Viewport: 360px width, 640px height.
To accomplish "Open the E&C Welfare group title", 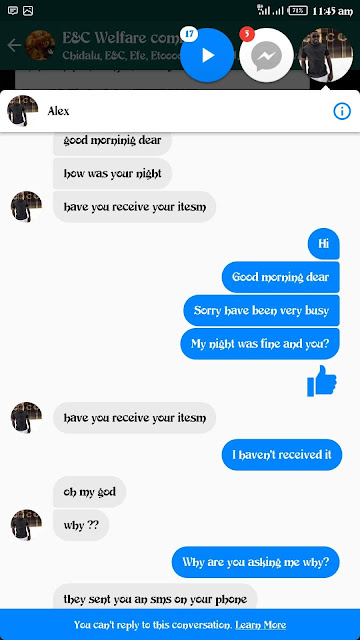I will coord(121,38).
